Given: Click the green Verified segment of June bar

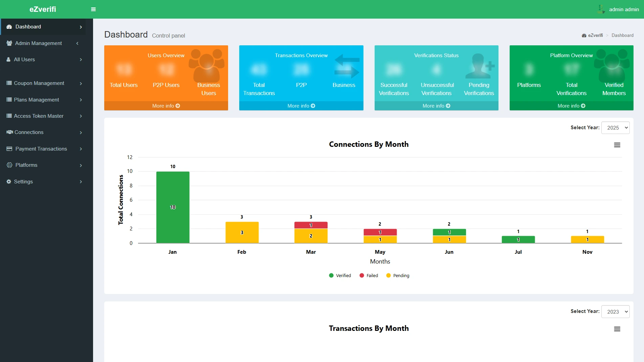Looking at the screenshot, I should tap(449, 232).
